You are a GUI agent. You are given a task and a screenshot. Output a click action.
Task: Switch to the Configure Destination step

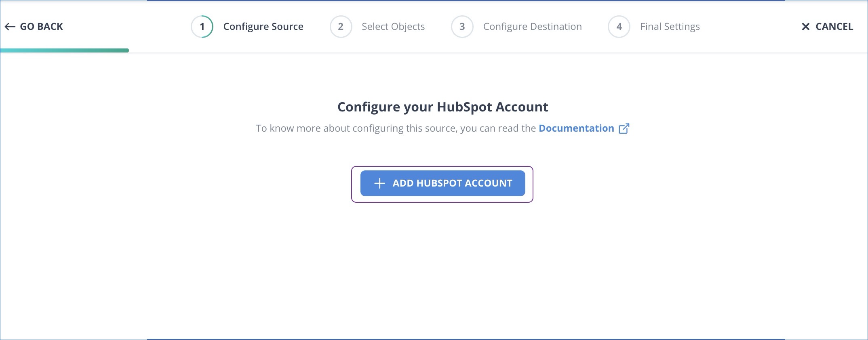[x=533, y=26]
